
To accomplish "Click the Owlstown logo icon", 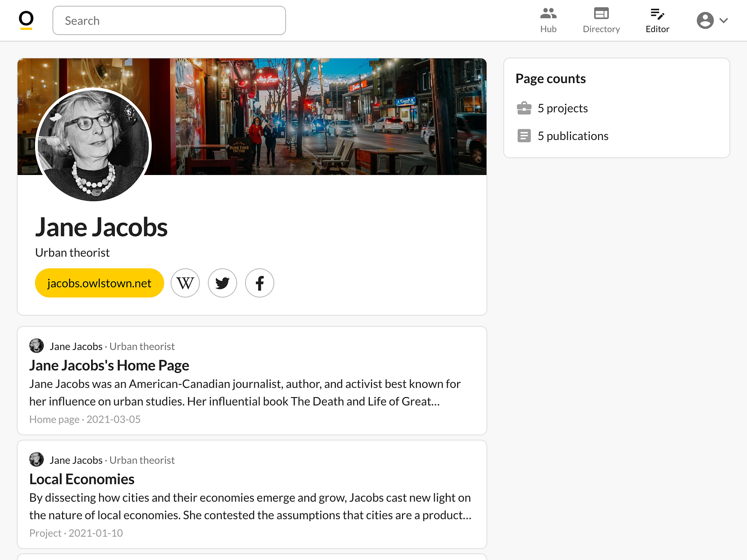I will pyautogui.click(x=26, y=21).
